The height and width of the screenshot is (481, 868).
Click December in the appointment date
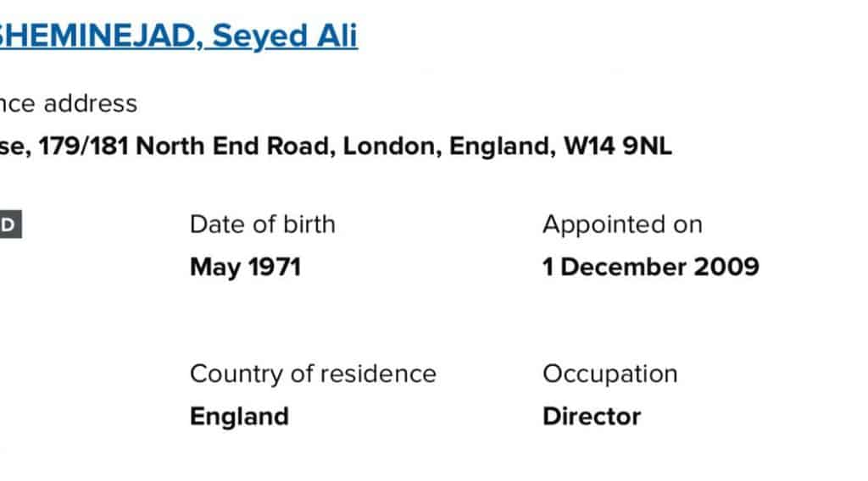coord(623,268)
